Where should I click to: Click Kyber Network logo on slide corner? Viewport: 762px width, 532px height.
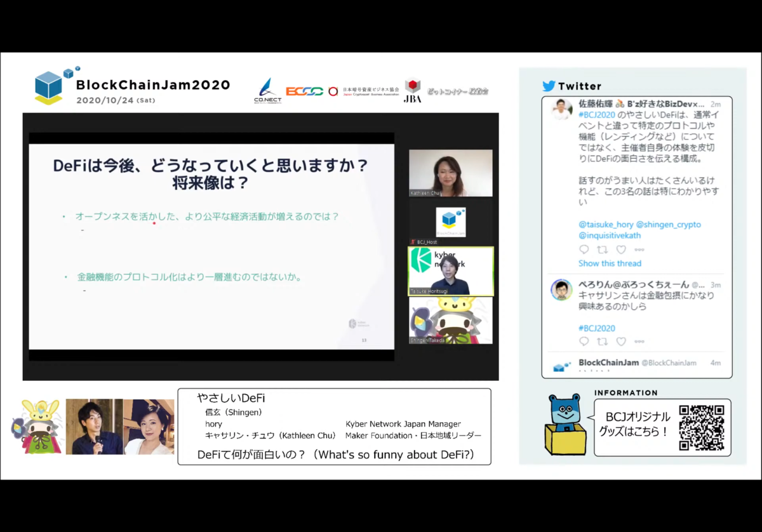(x=358, y=324)
